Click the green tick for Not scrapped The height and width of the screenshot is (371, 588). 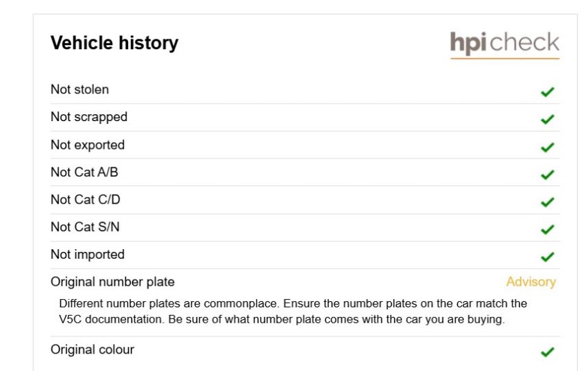click(x=547, y=119)
